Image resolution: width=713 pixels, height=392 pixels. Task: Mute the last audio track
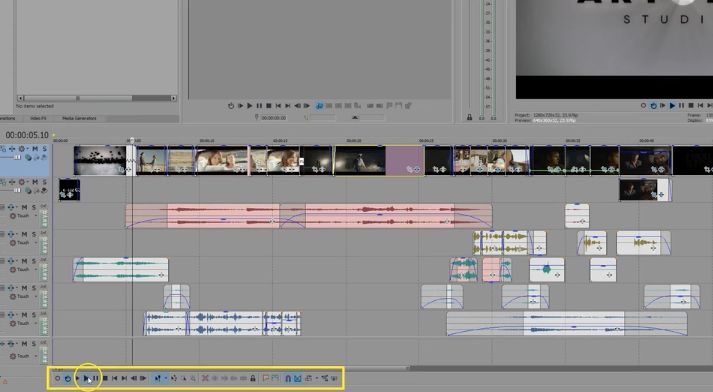25,344
